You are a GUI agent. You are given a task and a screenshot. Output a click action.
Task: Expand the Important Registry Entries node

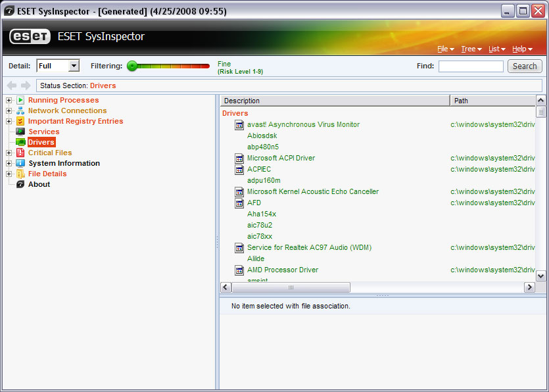pos(9,122)
